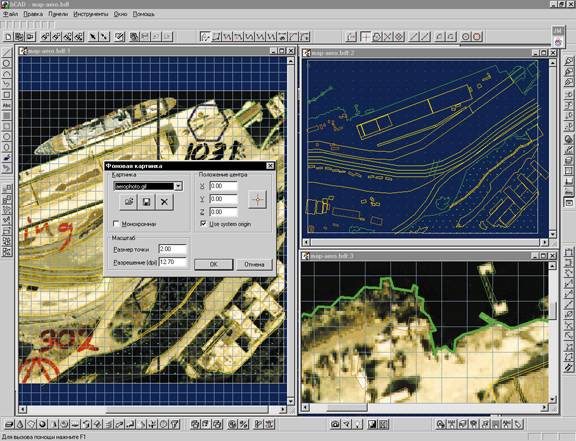This screenshot has width=576, height=441.
Task: Uncheck the Use system origin checkbox
Action: (x=203, y=223)
